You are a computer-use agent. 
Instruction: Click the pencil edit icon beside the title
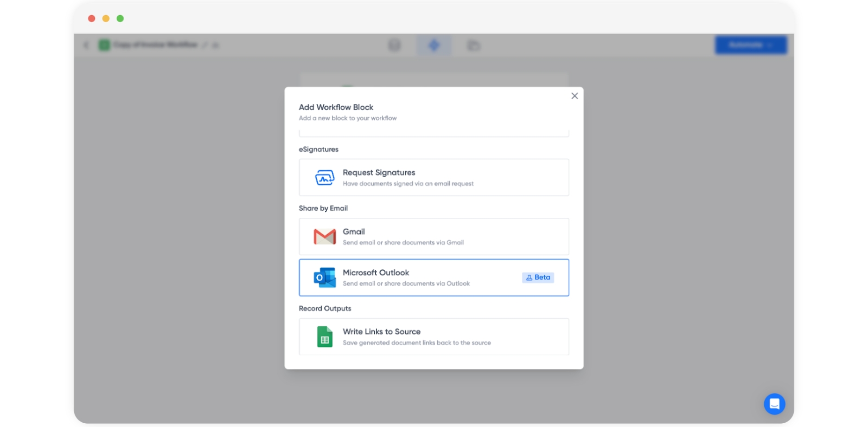click(x=205, y=46)
